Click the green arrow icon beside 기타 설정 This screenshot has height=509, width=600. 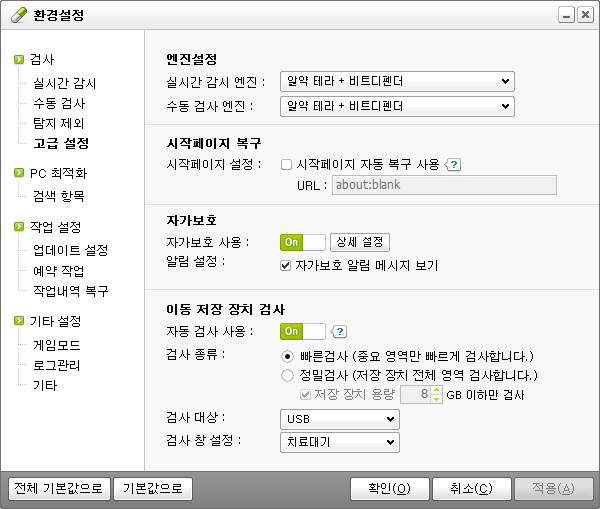18,321
